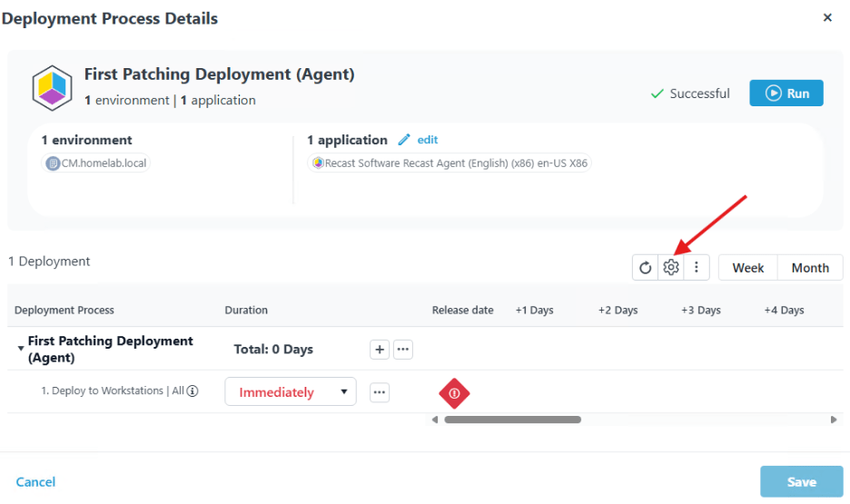Click the Recast Agent application chip

click(450, 163)
